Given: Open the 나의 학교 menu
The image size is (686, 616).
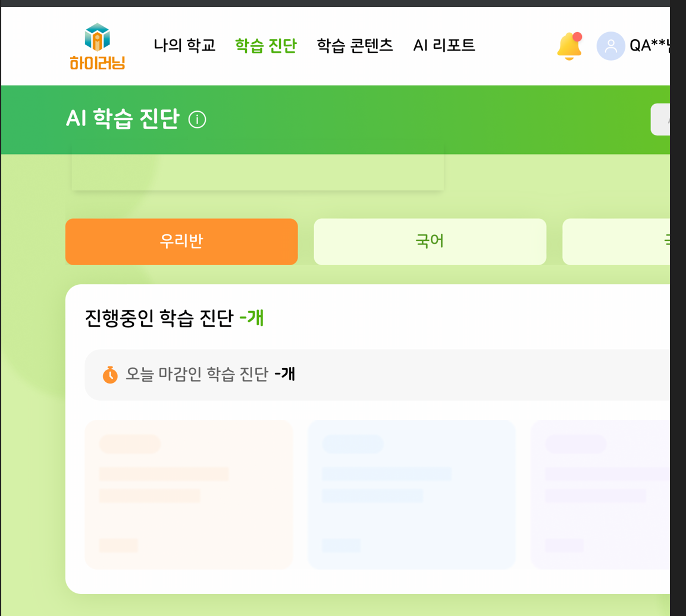Looking at the screenshot, I should coord(184,45).
